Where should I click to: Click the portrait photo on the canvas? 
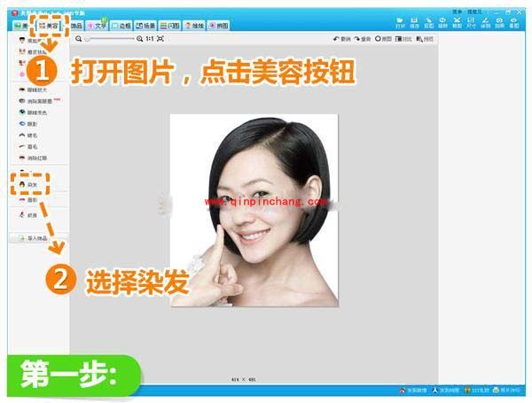[x=254, y=210]
